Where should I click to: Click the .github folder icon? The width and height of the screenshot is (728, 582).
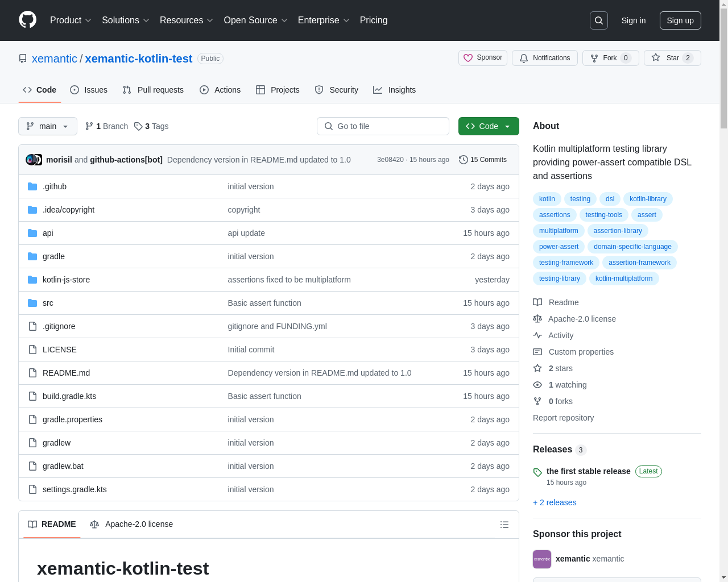pos(32,186)
